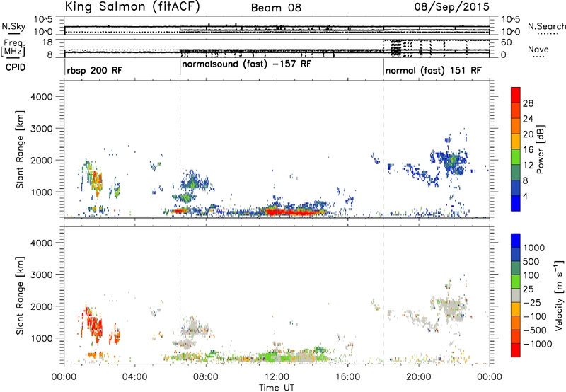566x392 pixels.
Task: Click the '-1000' value on Velocity colorbar
Action: [538, 344]
